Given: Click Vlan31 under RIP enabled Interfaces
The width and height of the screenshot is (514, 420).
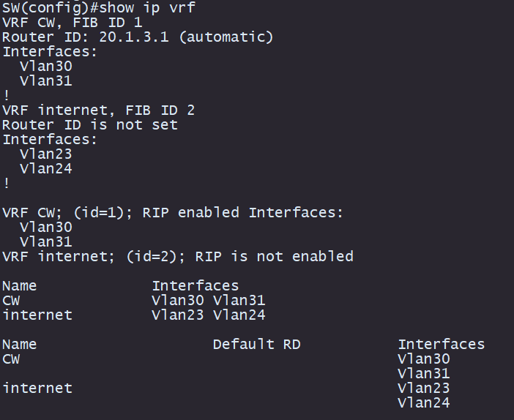Looking at the screenshot, I should (x=46, y=241).
